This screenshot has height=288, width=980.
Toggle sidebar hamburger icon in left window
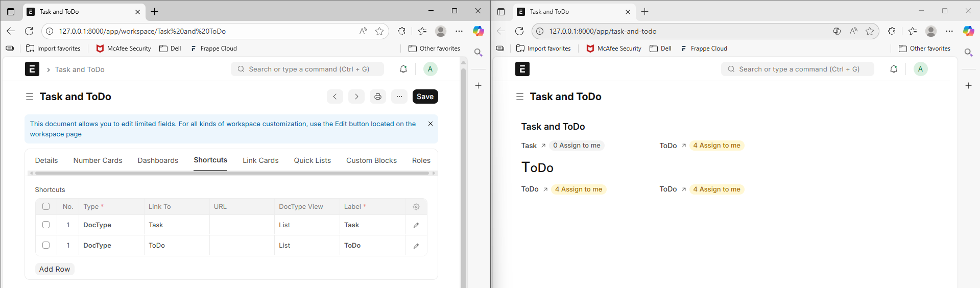[30, 97]
